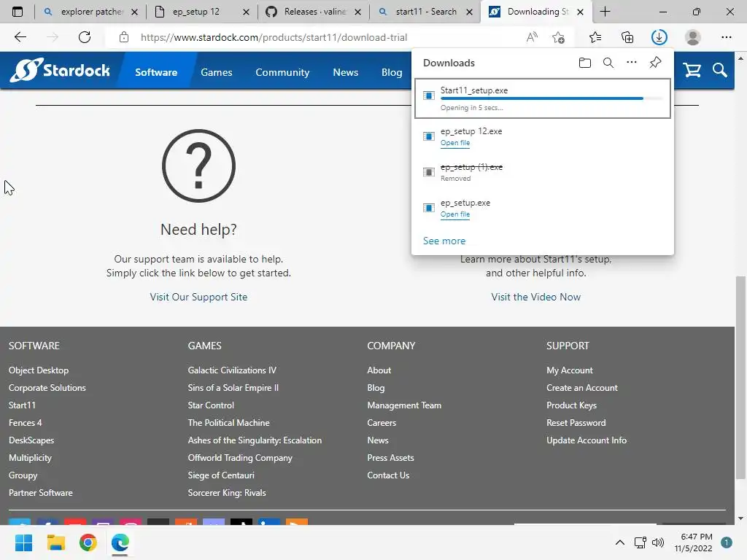Refresh the page with reload icon
The image size is (747, 560).
[85, 37]
